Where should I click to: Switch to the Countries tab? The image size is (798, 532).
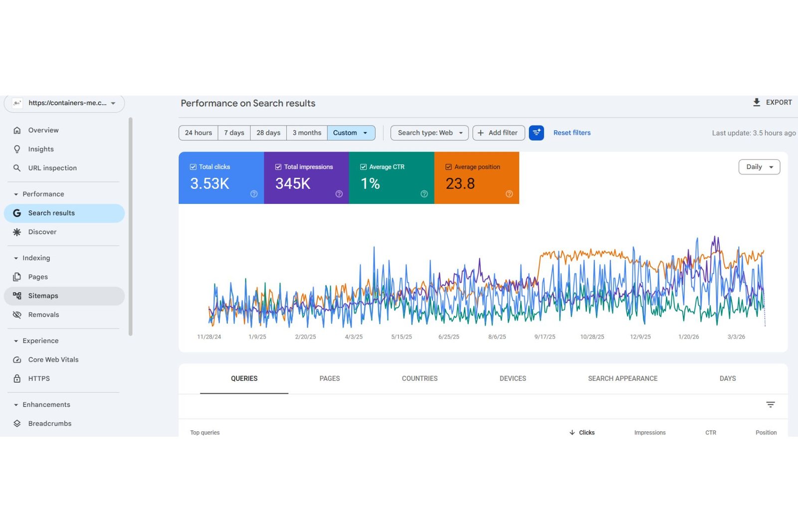tap(419, 378)
